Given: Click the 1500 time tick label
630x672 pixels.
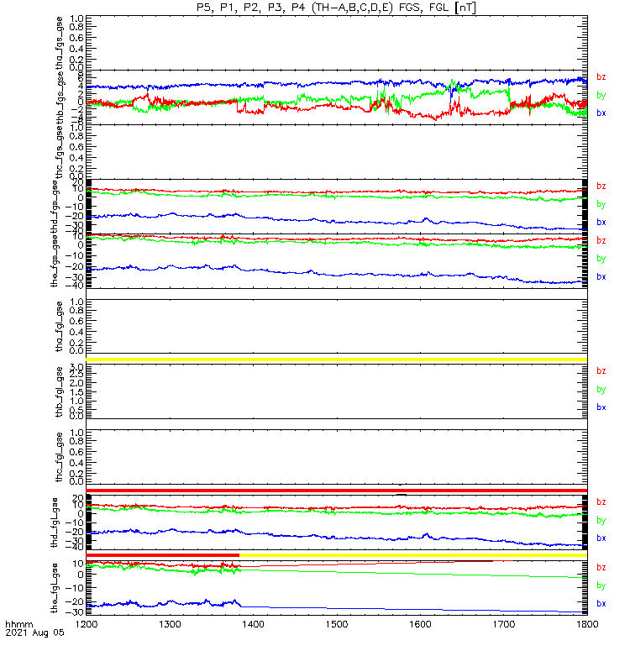Looking at the screenshot, I should 337,624.
